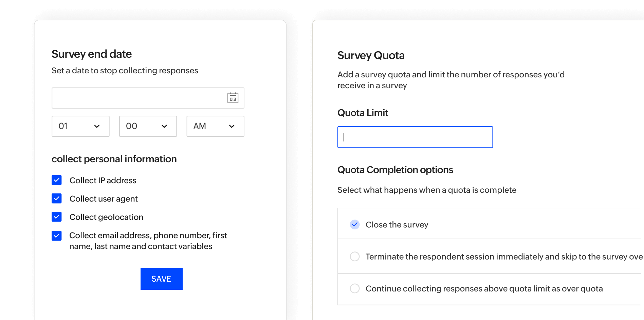This screenshot has width=644, height=320.
Task: Click the minutes dropdown chevron arrow
Action: pos(164,126)
